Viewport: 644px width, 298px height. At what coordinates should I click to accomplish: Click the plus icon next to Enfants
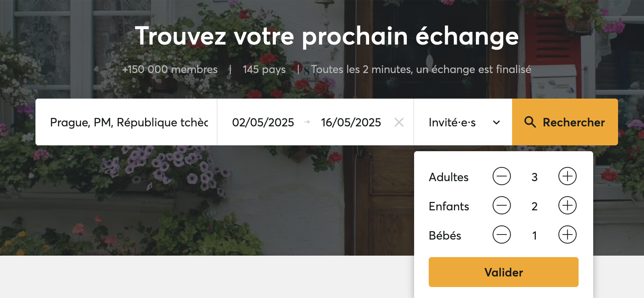pos(567,206)
